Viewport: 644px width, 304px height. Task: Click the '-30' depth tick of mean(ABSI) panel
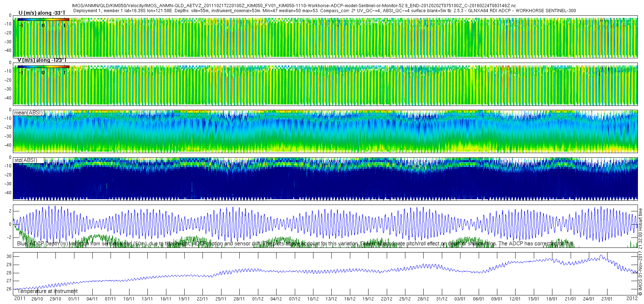8,136
